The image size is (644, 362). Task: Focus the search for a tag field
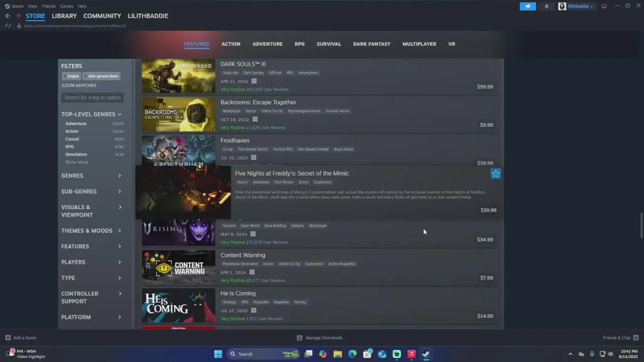93,98
